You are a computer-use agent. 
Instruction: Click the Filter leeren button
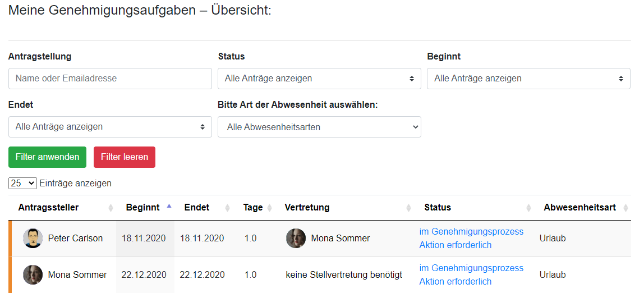[x=125, y=157]
